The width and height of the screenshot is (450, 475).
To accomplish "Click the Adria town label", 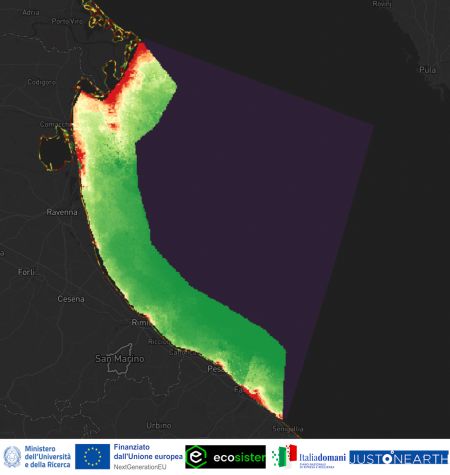I will 31,13.
